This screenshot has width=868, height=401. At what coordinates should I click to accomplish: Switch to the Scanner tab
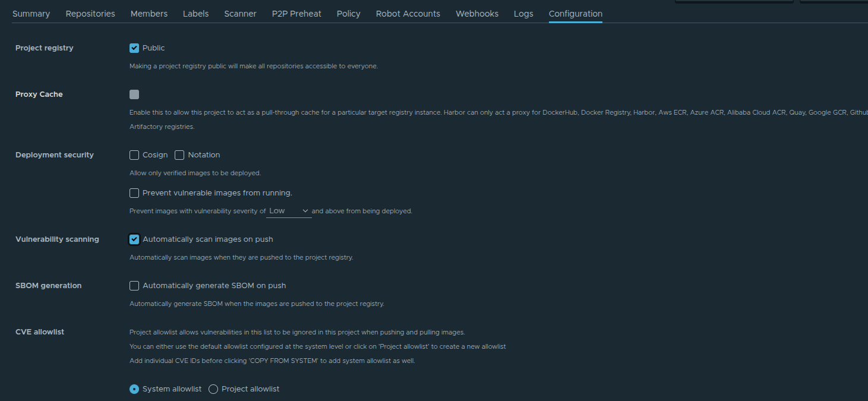coord(240,13)
